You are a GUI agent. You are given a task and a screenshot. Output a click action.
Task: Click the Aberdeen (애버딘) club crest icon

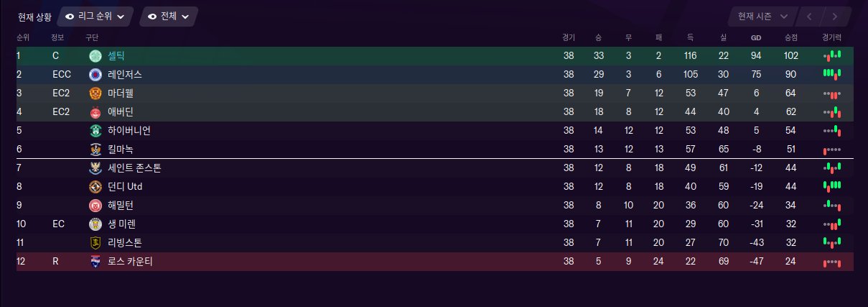(95, 111)
